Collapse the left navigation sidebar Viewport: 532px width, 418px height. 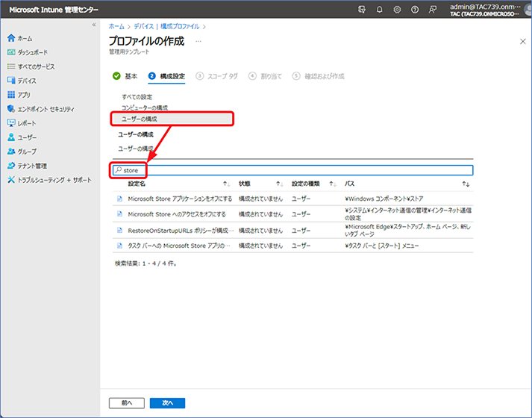(94, 25)
